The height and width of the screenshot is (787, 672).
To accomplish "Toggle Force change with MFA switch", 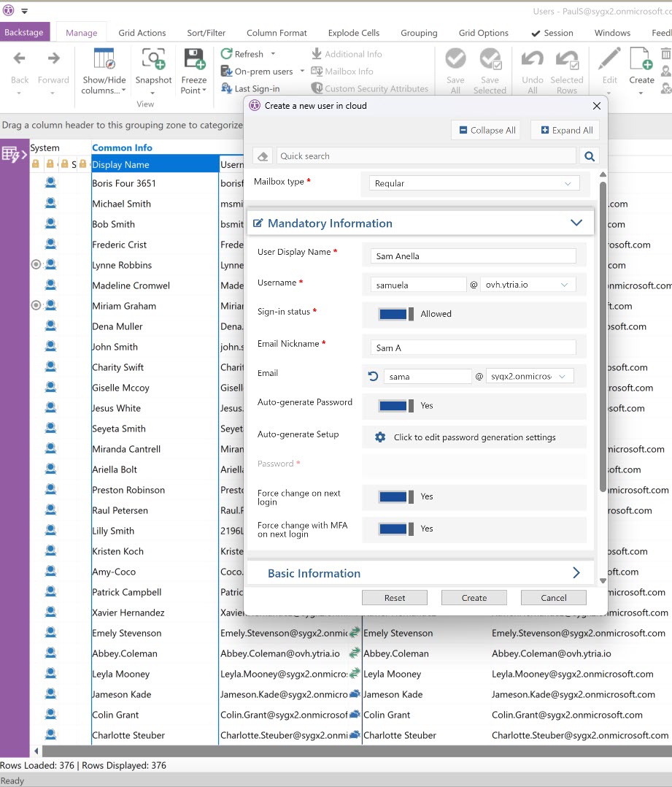I will coord(395,529).
